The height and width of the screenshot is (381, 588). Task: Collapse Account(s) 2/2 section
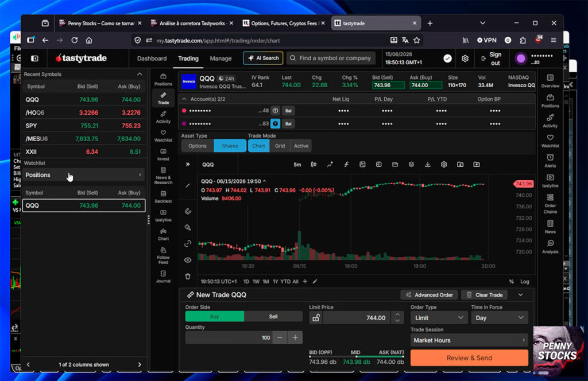[x=184, y=99]
